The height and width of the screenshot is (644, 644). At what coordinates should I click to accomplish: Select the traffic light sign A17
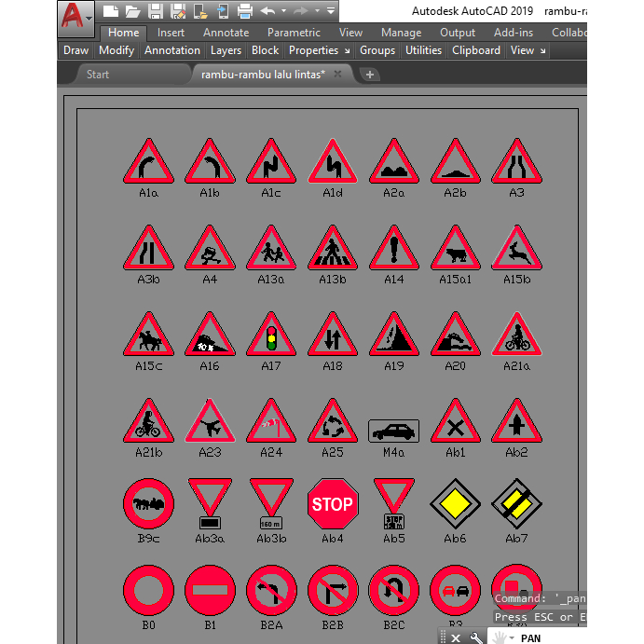(271, 334)
